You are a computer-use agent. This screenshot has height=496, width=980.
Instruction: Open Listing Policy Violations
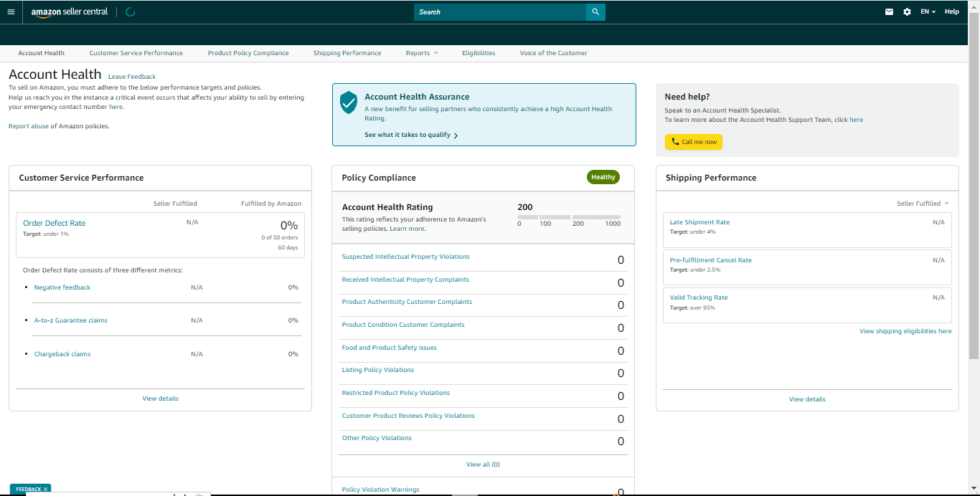[378, 370]
